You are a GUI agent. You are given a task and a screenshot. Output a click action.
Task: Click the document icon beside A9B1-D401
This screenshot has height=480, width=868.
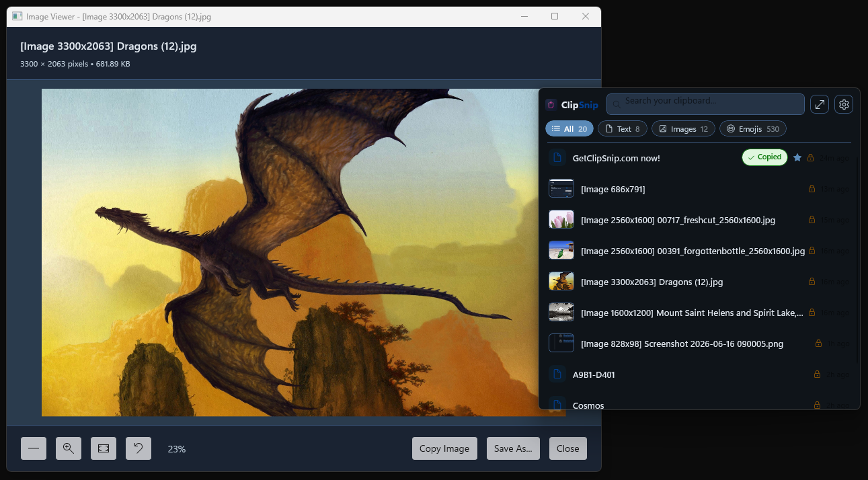(557, 374)
